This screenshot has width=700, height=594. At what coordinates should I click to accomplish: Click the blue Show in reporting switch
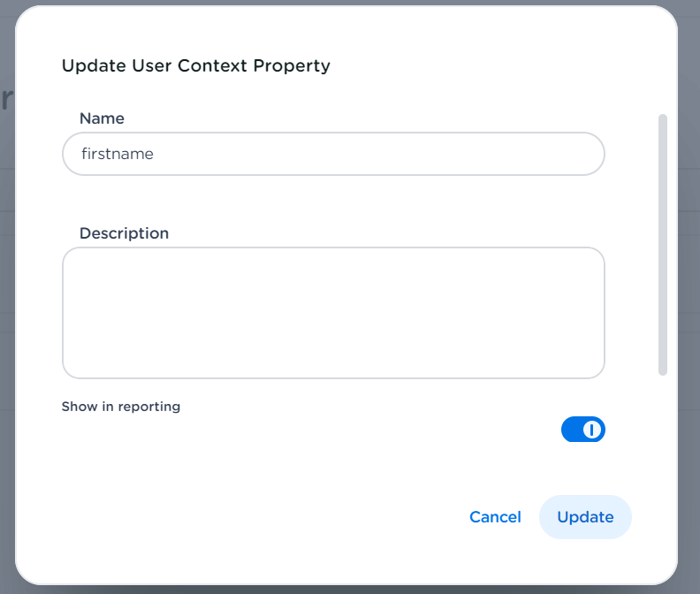[583, 430]
